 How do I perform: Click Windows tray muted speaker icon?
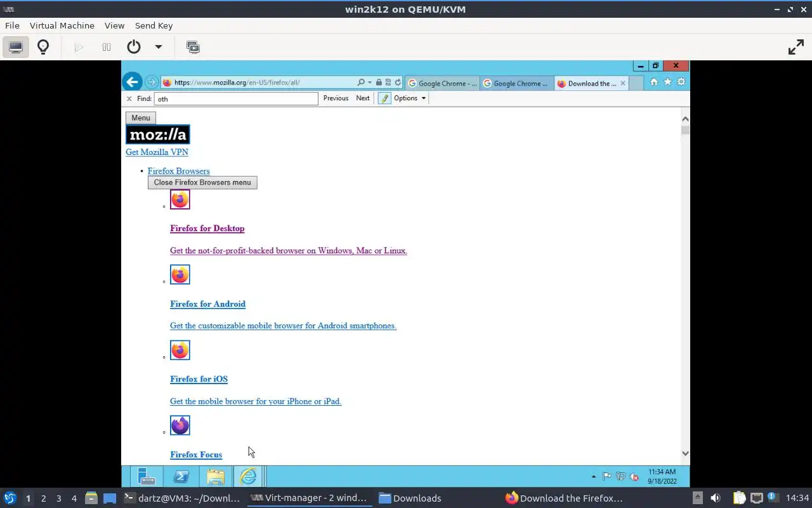[634, 476]
